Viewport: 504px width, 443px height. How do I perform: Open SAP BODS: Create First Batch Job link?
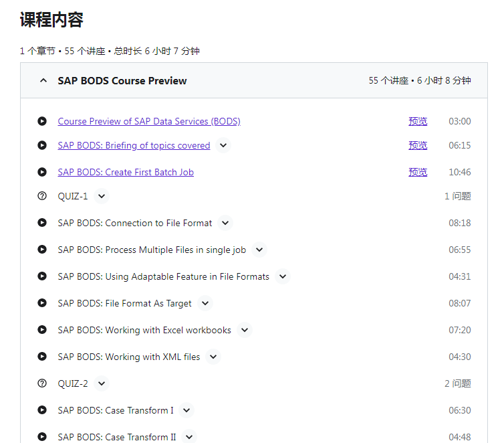point(126,172)
